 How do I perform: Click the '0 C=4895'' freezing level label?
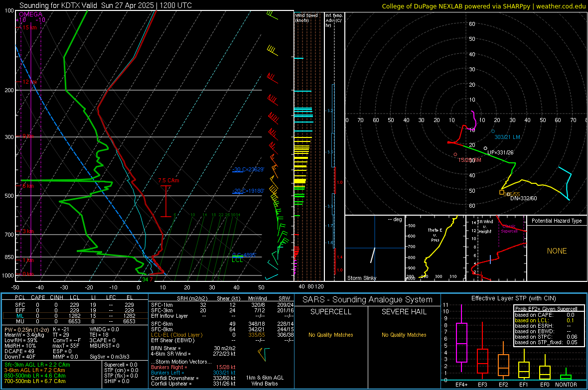244,255
